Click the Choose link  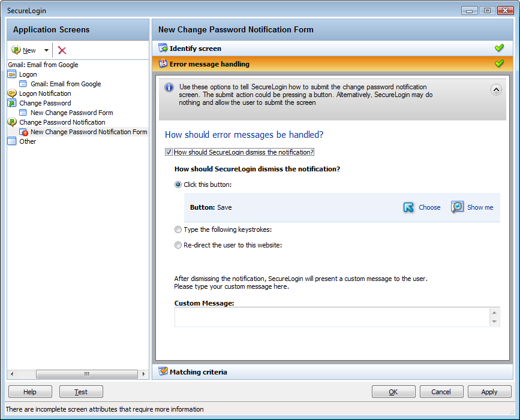point(429,207)
